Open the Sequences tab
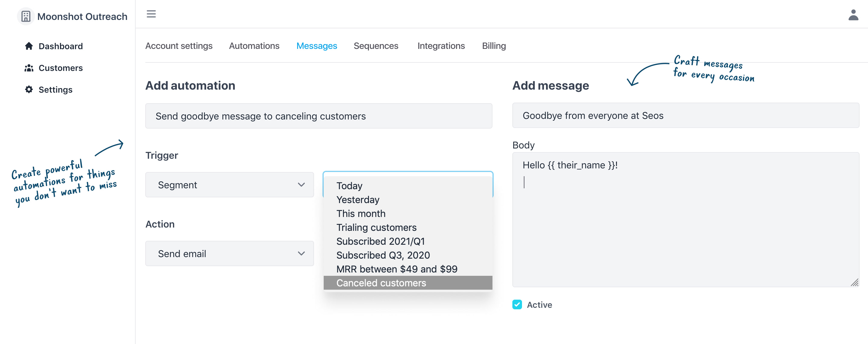Screen dimensions: 868x344 376,46
